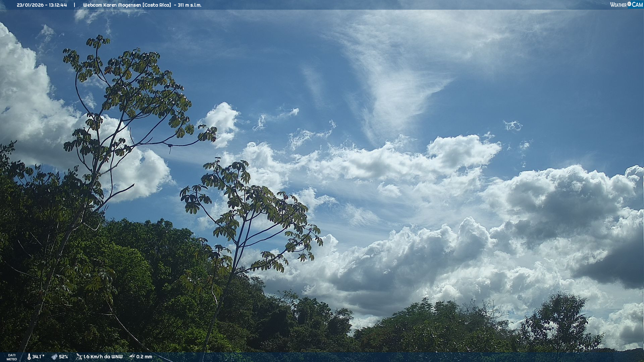Click the blue CAM logo badge
This screenshot has height=362, width=644.
pos(637,5)
